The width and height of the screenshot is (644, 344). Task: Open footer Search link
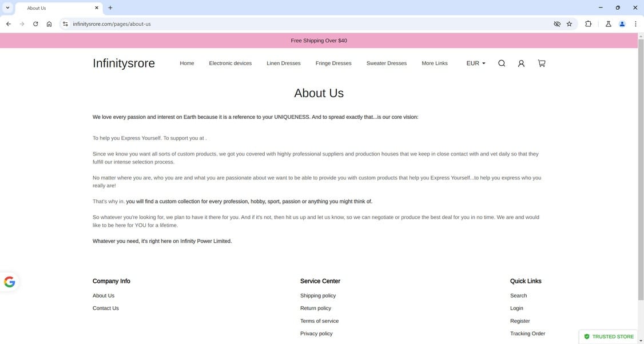518,295
